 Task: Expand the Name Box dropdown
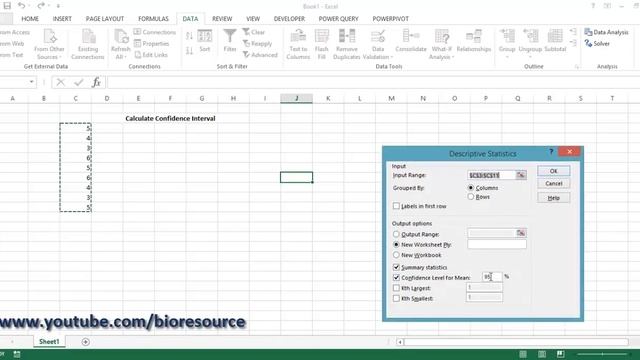coord(31,82)
